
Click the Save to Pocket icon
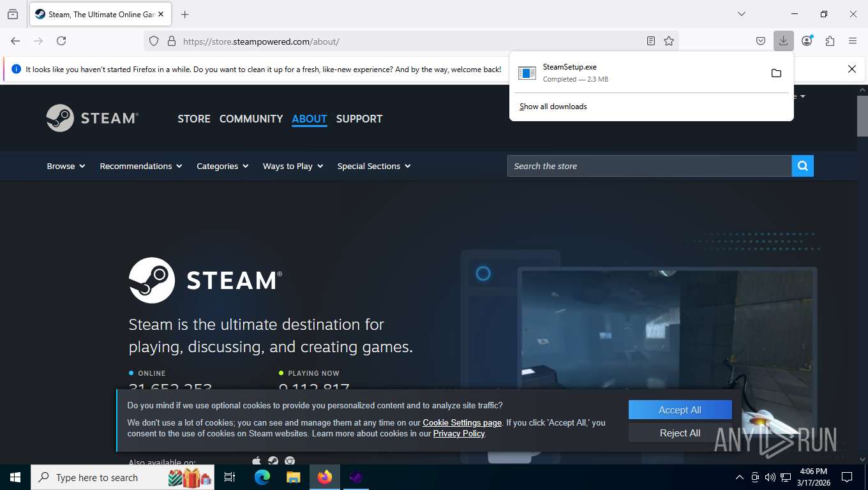point(761,41)
